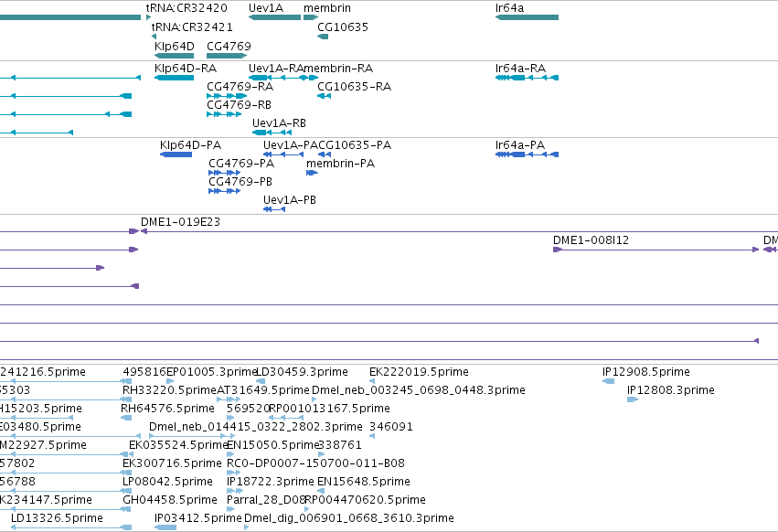Click the 569520 EST label
The image size is (778, 532).
(x=248, y=409)
